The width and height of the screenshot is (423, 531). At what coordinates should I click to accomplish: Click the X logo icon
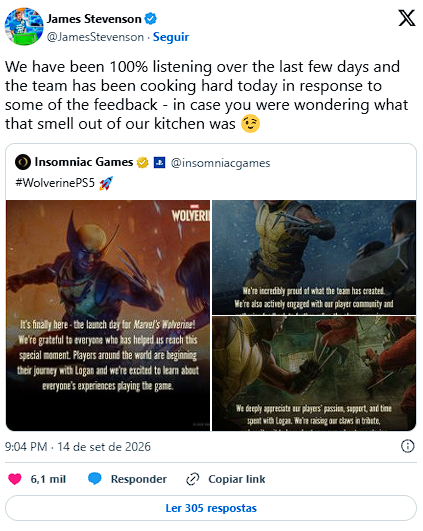pyautogui.click(x=407, y=18)
